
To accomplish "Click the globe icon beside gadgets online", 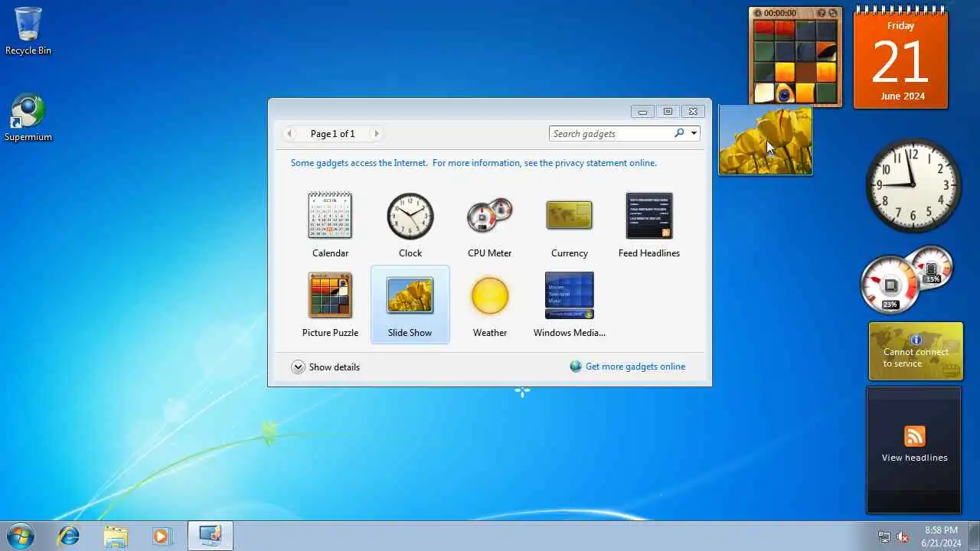I will [576, 367].
